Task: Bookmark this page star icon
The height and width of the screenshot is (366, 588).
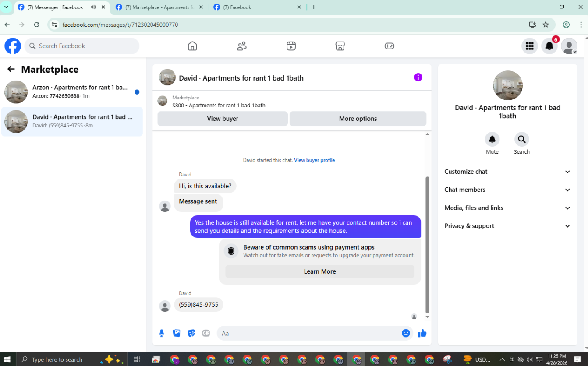Action: pyautogui.click(x=545, y=25)
